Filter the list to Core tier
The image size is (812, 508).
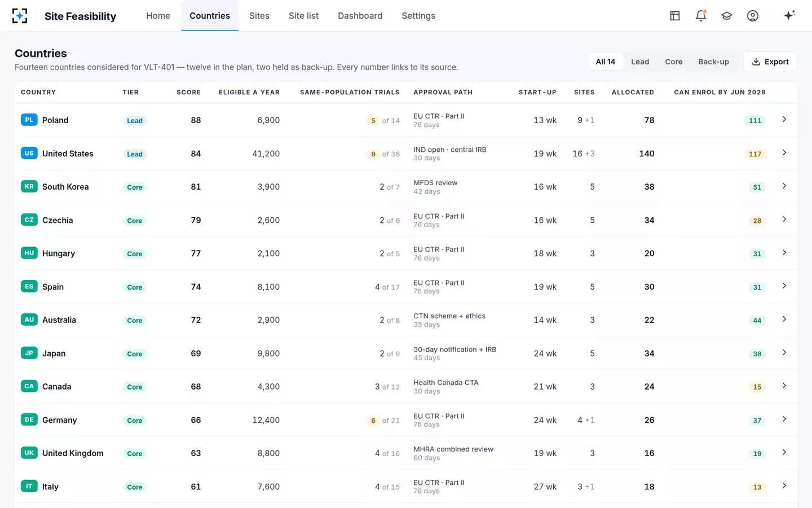[x=674, y=62]
